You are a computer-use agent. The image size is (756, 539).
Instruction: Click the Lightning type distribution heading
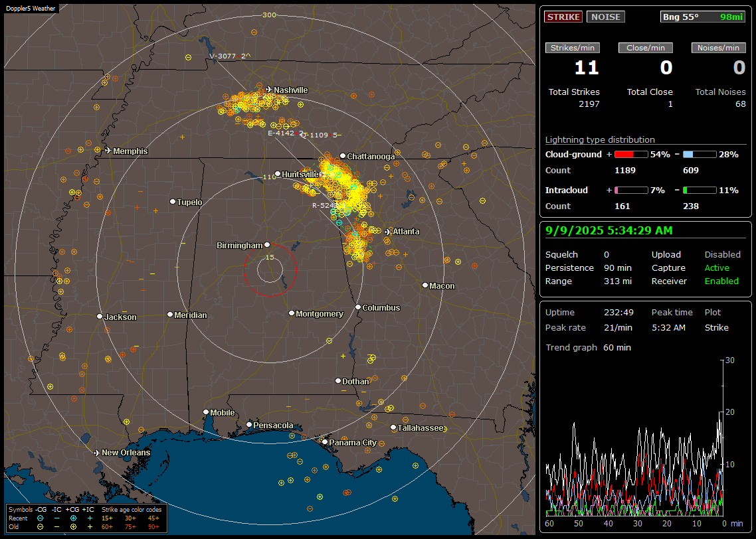click(x=600, y=139)
